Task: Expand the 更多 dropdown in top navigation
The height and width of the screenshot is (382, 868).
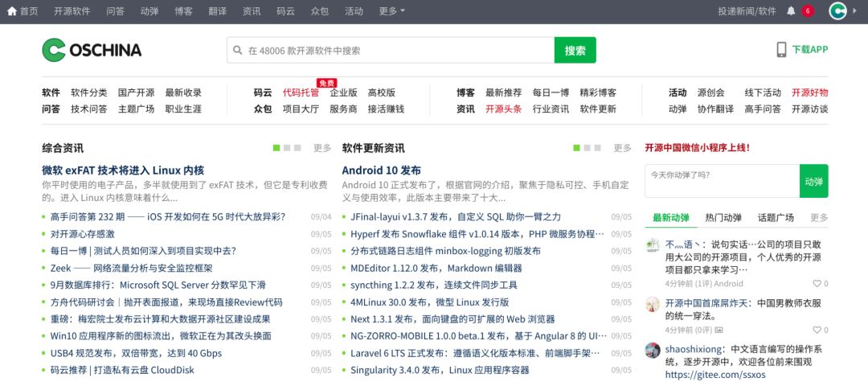Action: click(391, 11)
